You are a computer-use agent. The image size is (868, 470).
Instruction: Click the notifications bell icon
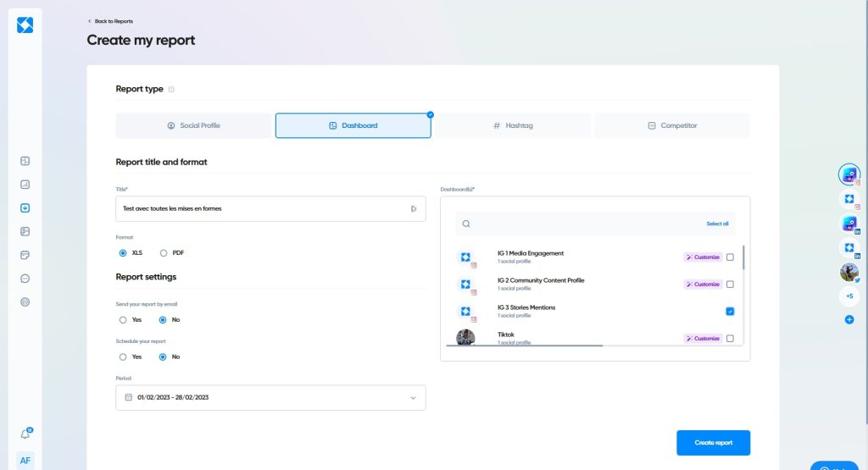coord(25,434)
